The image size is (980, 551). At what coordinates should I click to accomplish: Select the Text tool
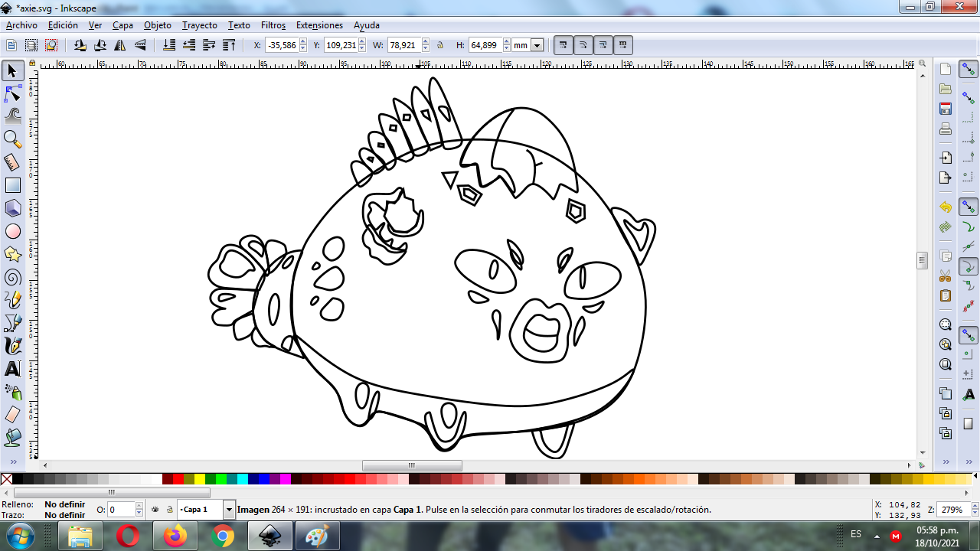point(12,369)
